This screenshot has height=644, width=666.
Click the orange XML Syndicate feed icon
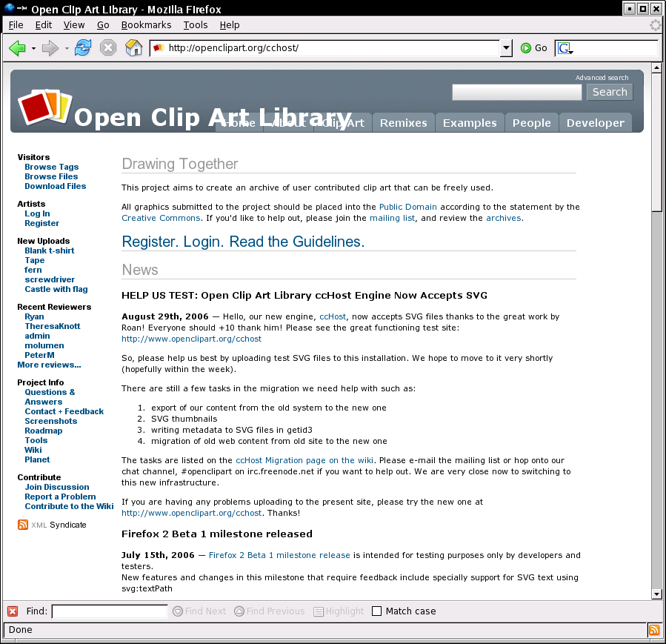tap(23, 525)
